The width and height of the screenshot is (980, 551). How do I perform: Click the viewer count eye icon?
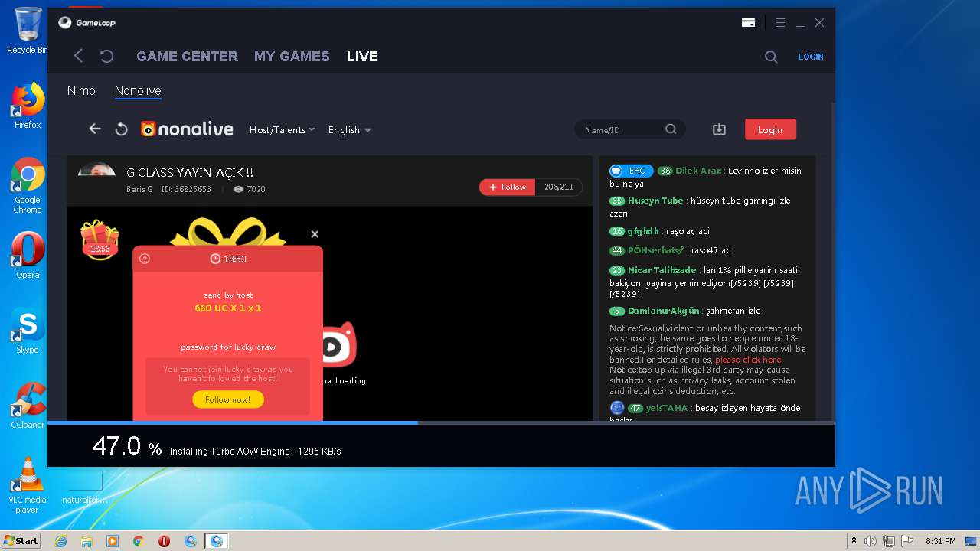238,189
